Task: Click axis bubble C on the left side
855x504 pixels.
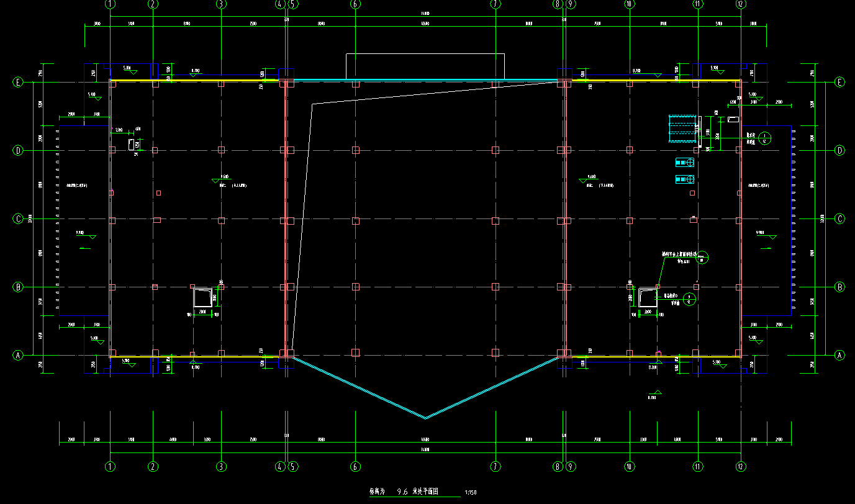Action: point(18,218)
